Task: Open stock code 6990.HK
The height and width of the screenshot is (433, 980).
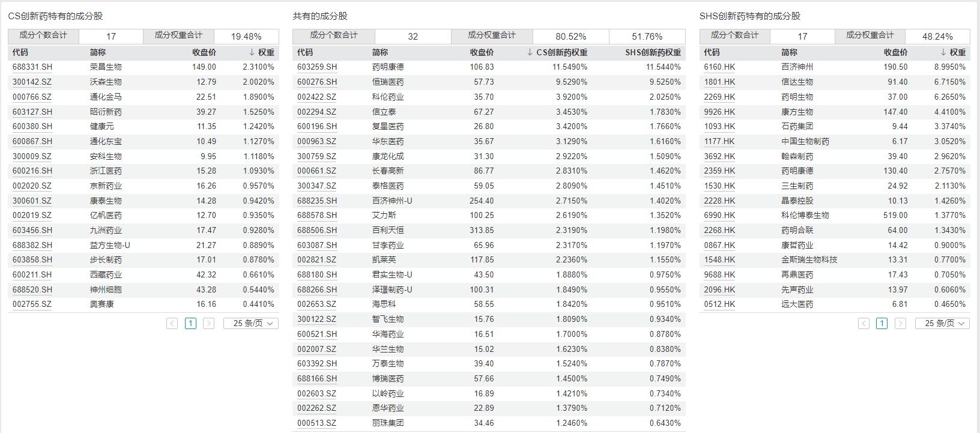Action: [x=719, y=215]
